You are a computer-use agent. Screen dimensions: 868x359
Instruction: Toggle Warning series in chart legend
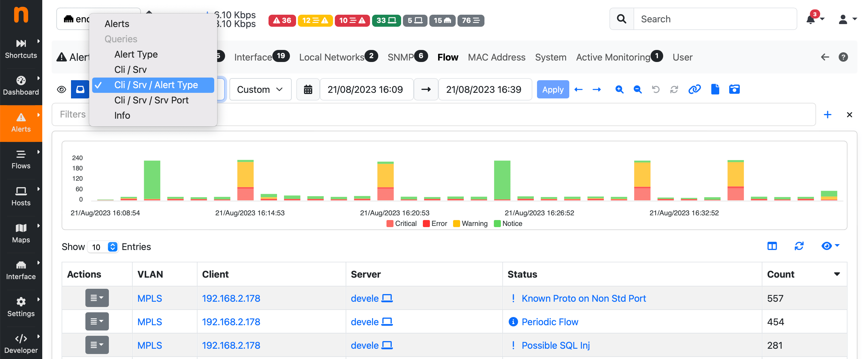point(470,223)
